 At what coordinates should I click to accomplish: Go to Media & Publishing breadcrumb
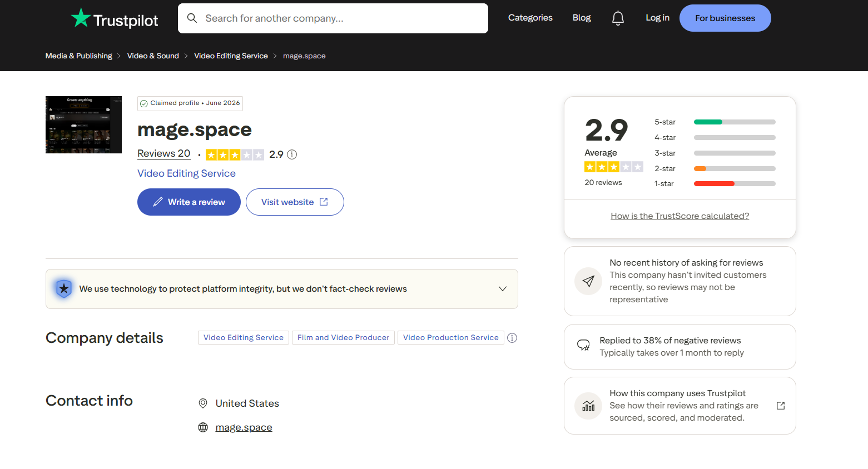click(x=79, y=56)
